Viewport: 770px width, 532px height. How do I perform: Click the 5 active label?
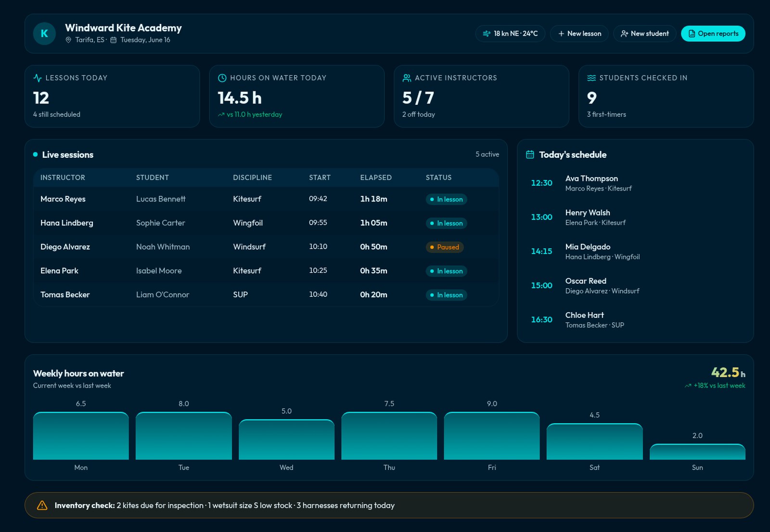point(487,154)
